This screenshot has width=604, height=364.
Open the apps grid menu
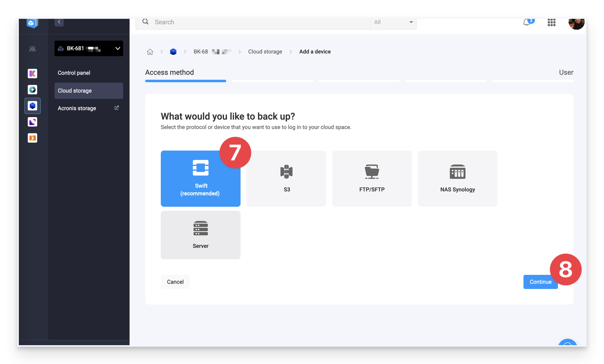click(551, 23)
